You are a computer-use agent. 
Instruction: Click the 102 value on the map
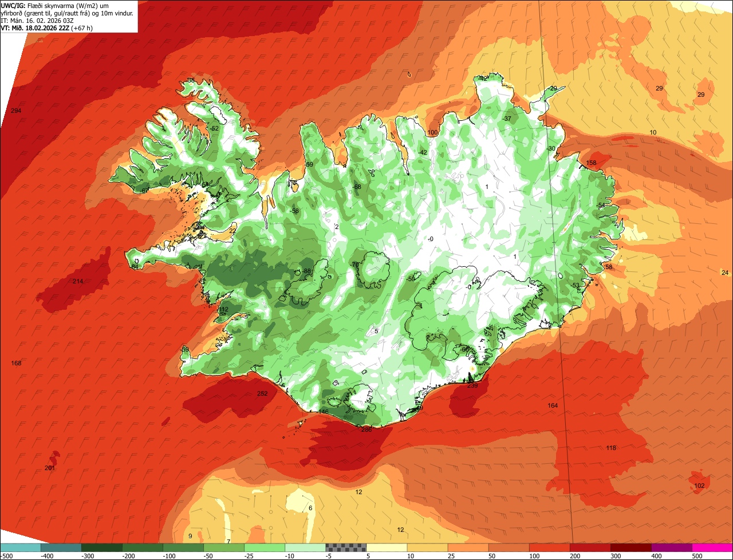click(699, 486)
